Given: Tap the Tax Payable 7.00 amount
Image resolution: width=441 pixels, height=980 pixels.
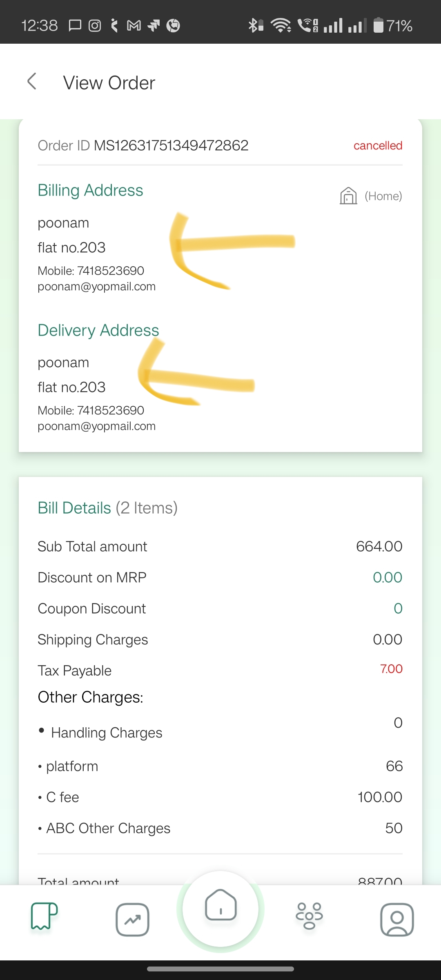Looking at the screenshot, I should (391, 669).
